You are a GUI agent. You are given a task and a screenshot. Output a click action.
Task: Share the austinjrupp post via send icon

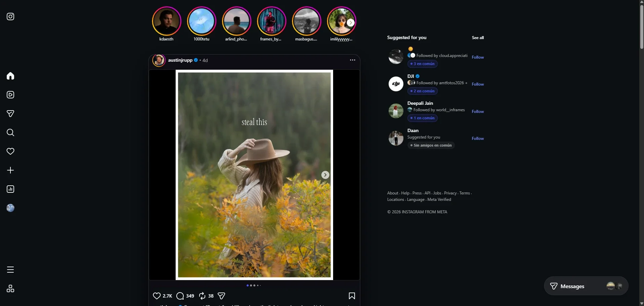pyautogui.click(x=221, y=296)
